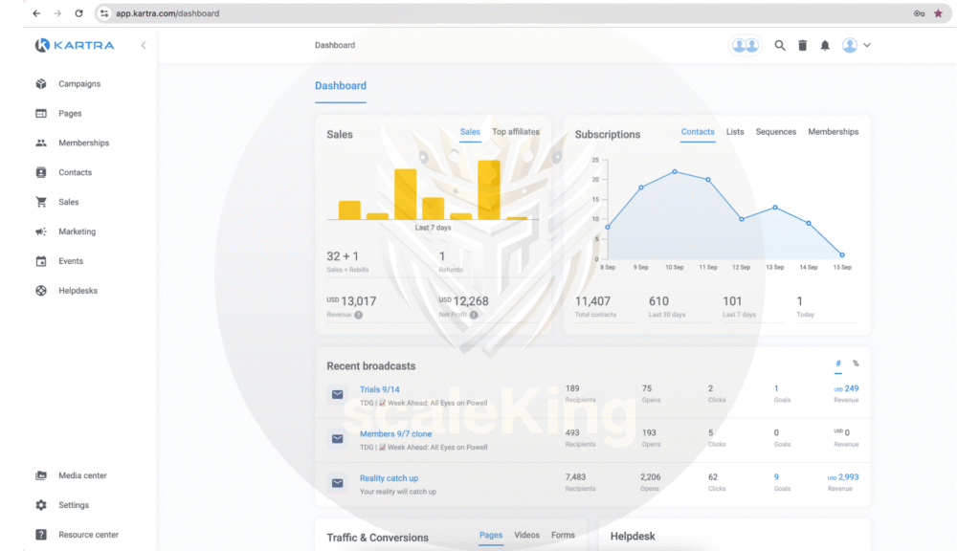Expand the user profile dropdown arrow

(867, 45)
